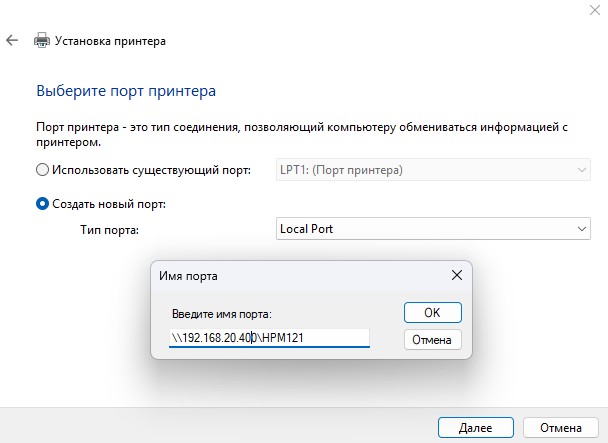Click the "Далее" button
Screen dimensions: 608x443
click(476, 428)
